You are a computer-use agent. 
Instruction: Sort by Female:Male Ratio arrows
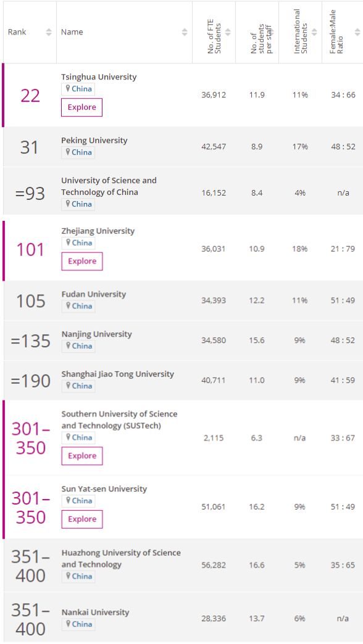pyautogui.click(x=357, y=32)
